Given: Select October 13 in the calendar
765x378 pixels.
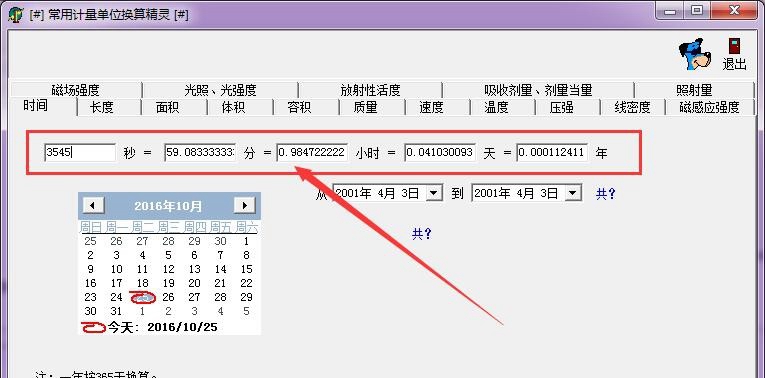Looking at the screenshot, I should click(x=194, y=269).
